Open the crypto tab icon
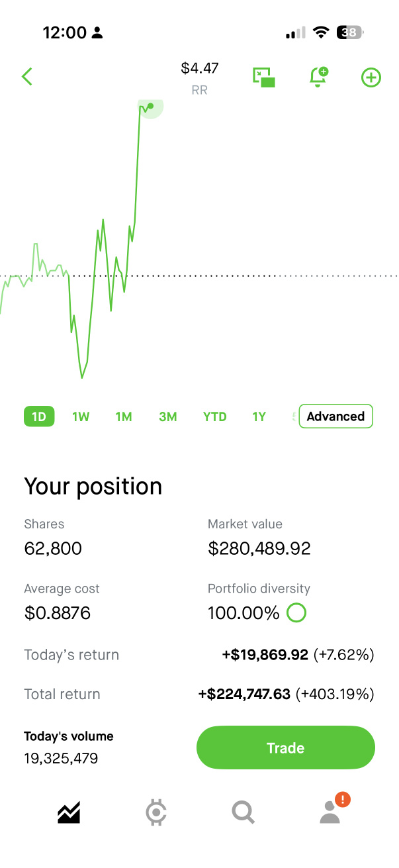The image size is (399, 868). coord(156,812)
